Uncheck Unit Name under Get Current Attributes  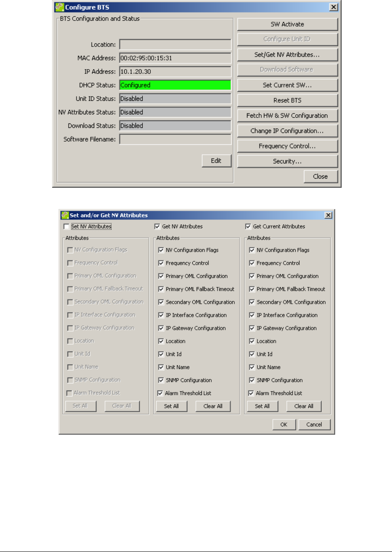[252, 368]
